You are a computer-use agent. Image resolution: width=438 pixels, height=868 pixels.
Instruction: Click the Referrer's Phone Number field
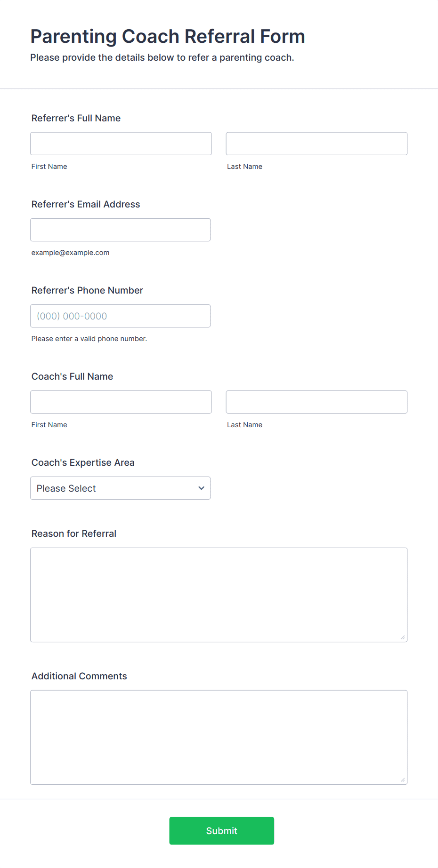pyautogui.click(x=121, y=316)
